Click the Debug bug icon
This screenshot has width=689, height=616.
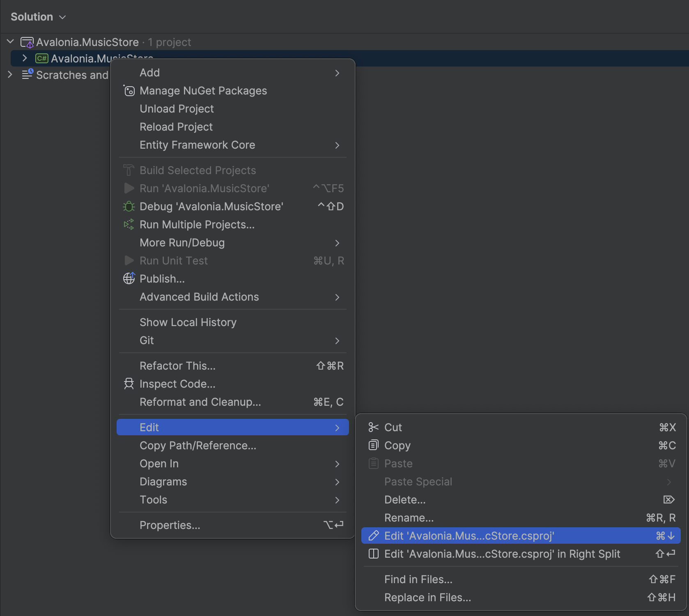pyautogui.click(x=129, y=207)
